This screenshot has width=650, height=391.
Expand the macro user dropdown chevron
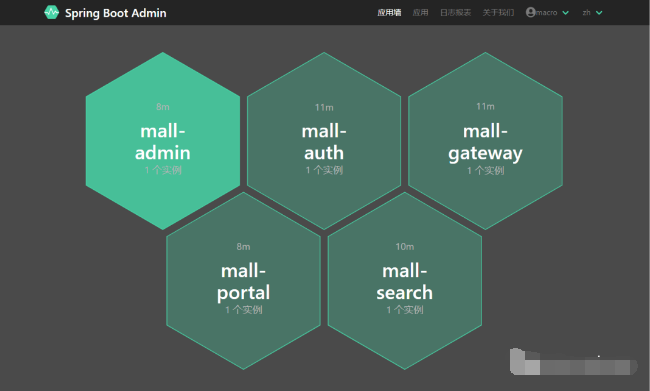565,13
